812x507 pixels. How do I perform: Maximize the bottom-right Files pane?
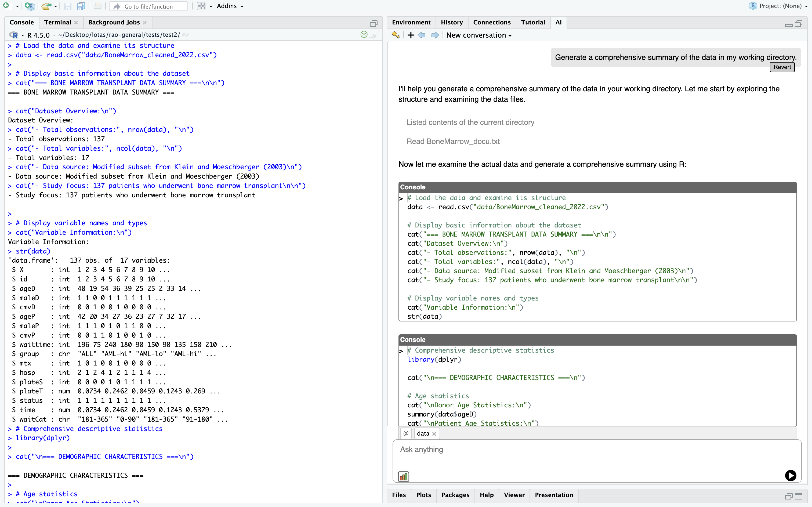(799, 496)
